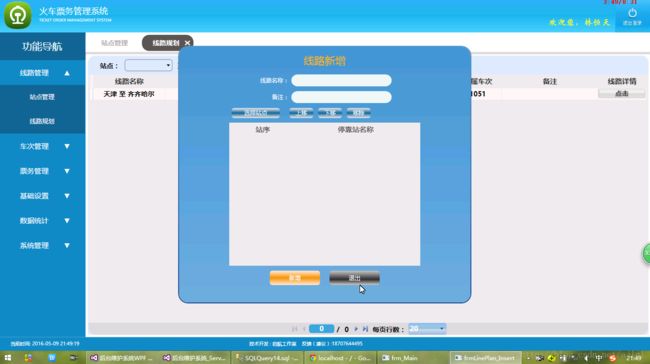650x364 pixels.
Task: Open SQLQuery14.sql taskbar item
Action: (267, 358)
